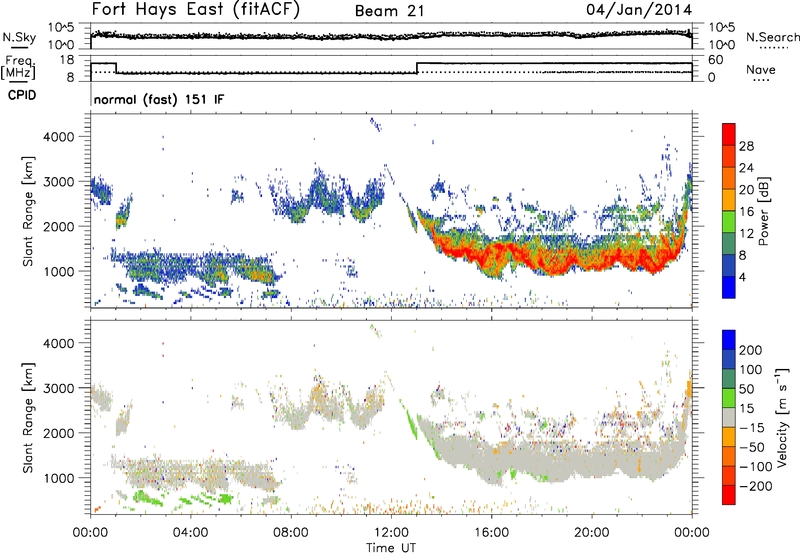Click the '16:00' time axis label
Image resolution: width=800 pixels, height=554 pixels.
[x=491, y=533]
